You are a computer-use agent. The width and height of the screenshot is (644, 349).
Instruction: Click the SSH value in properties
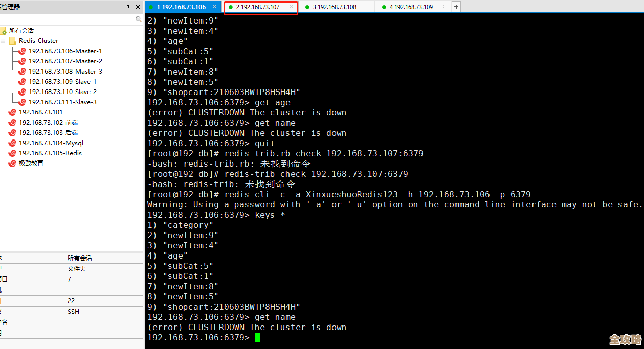pos(73,312)
